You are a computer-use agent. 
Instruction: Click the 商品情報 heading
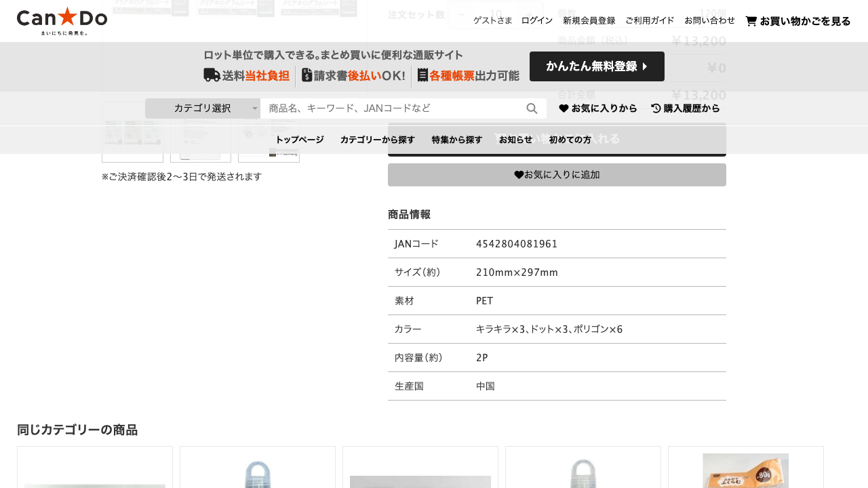(x=409, y=215)
